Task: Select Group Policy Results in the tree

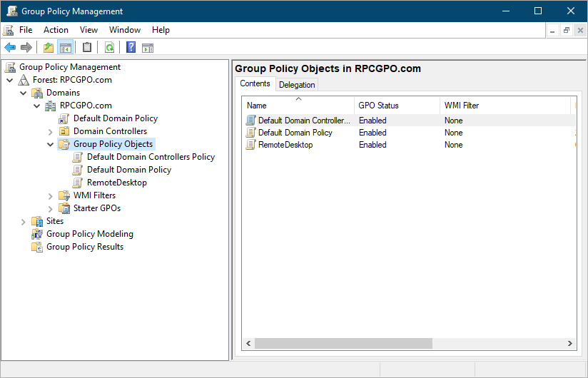Action: (x=84, y=247)
